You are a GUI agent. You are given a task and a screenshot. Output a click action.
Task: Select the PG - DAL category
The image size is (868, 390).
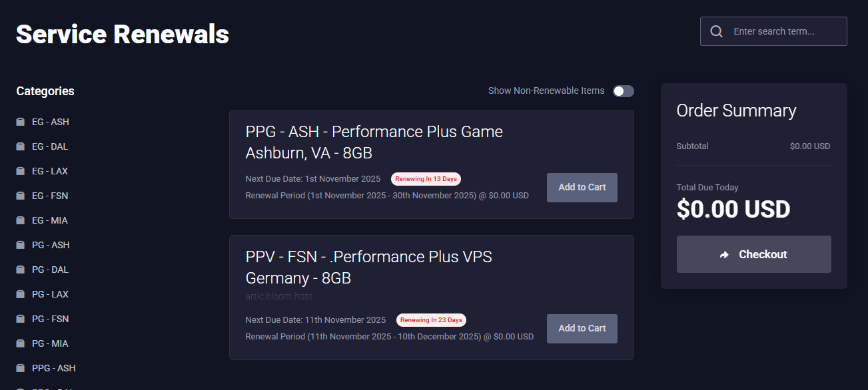(x=50, y=270)
